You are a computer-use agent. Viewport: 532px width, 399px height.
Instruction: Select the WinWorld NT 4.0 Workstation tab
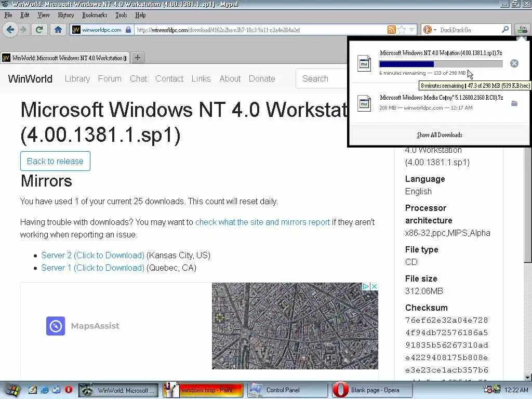tap(65, 58)
